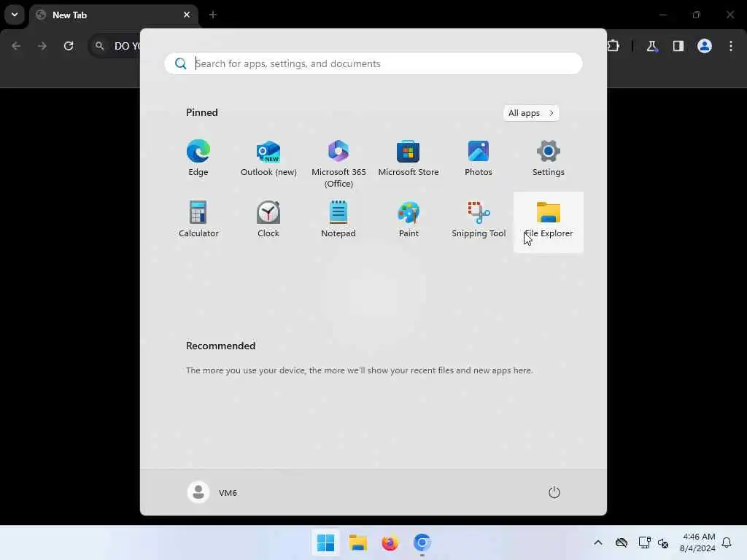Open the Clock app
The height and width of the screenshot is (560, 747).
click(268, 219)
